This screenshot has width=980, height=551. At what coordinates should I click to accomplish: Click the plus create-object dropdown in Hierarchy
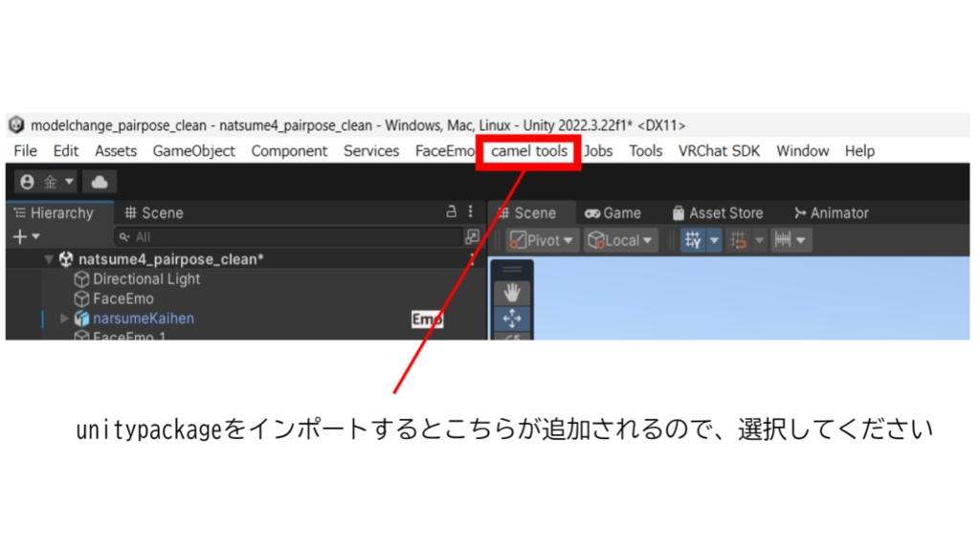(x=26, y=237)
